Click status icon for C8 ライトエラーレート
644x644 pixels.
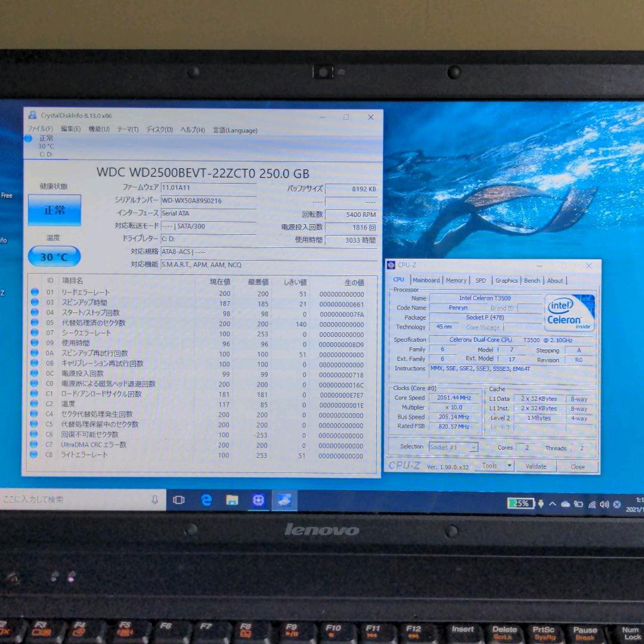[x=34, y=454]
